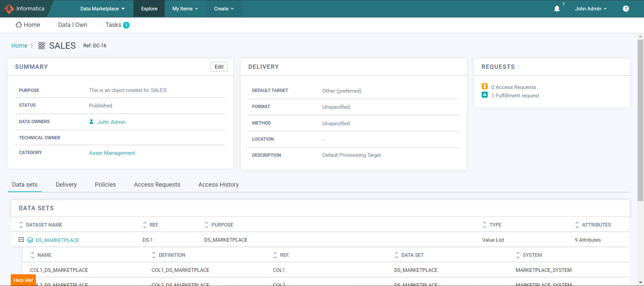Click the COL1 reference cell

[279, 270]
